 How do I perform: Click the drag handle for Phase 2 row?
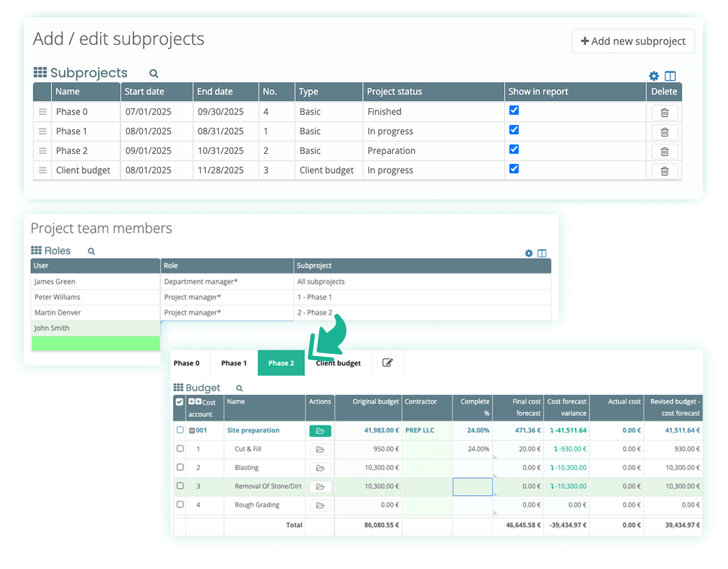pyautogui.click(x=42, y=151)
